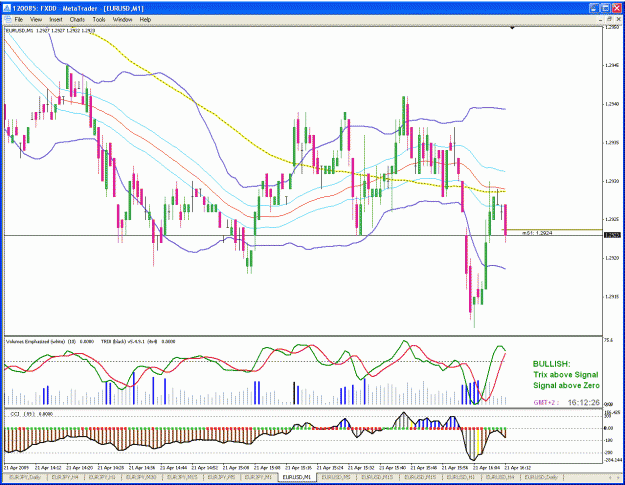Click the 1.2915 price scale label

pos(611,296)
